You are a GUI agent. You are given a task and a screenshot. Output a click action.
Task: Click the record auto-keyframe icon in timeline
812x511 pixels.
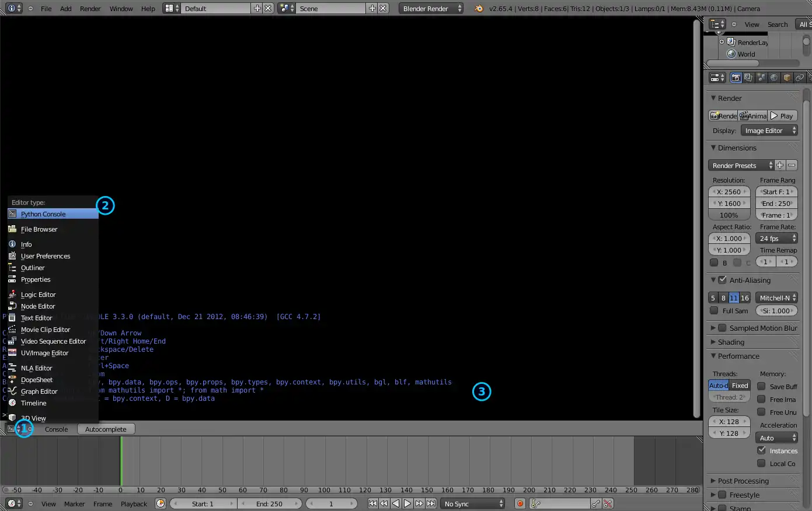[520, 503]
